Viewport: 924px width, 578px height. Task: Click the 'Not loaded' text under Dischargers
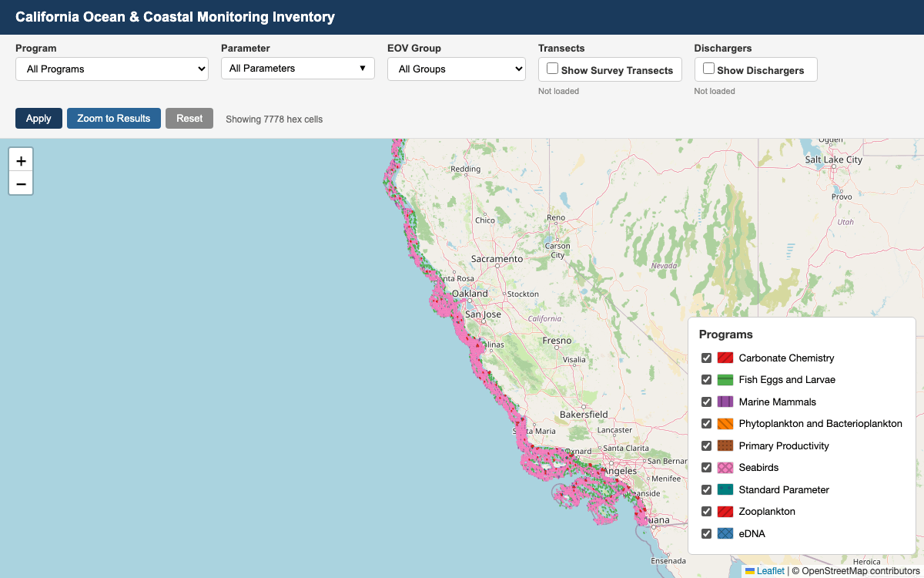point(715,91)
